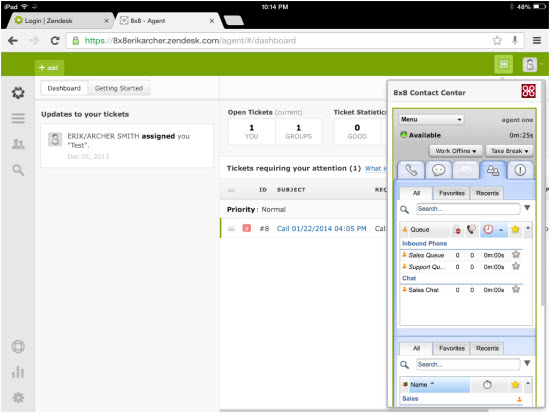550x413 pixels.
Task: Open the alert status tab icon
Action: (x=520, y=170)
